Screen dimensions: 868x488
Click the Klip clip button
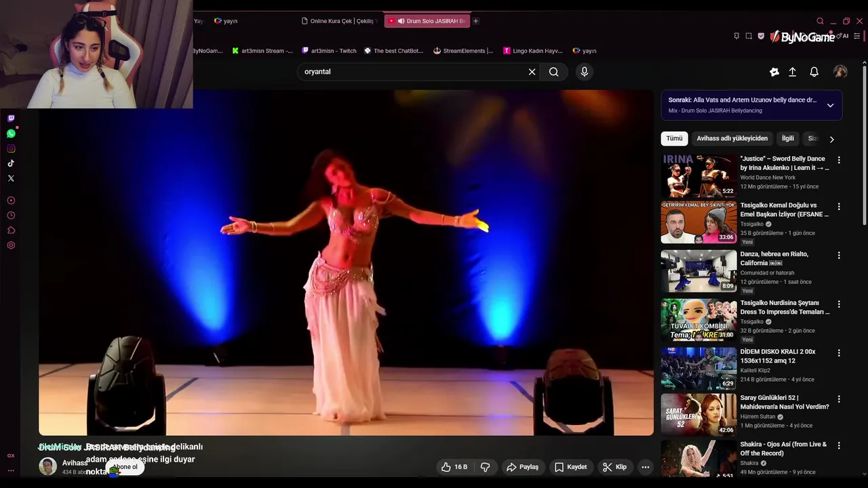click(x=614, y=467)
